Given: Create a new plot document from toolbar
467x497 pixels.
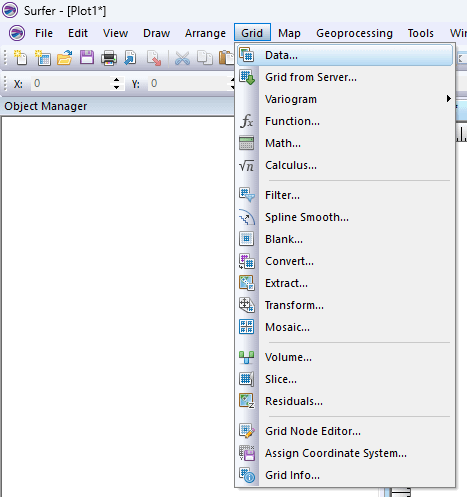Looking at the screenshot, I should 20,58.
